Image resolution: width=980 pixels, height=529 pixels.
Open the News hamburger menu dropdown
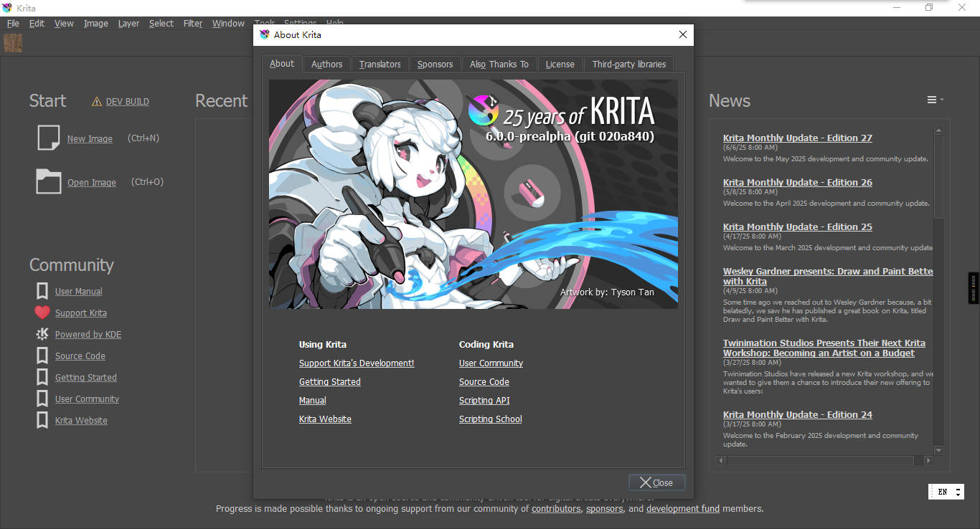tap(935, 100)
